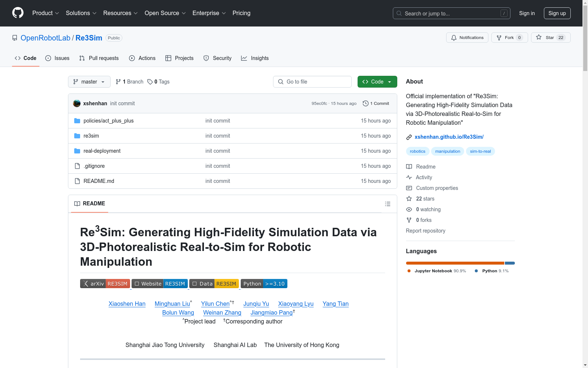Open xshenhan.github.io/Re3Sim/ website link
Viewport: 588px width, 368px height.
click(x=449, y=137)
